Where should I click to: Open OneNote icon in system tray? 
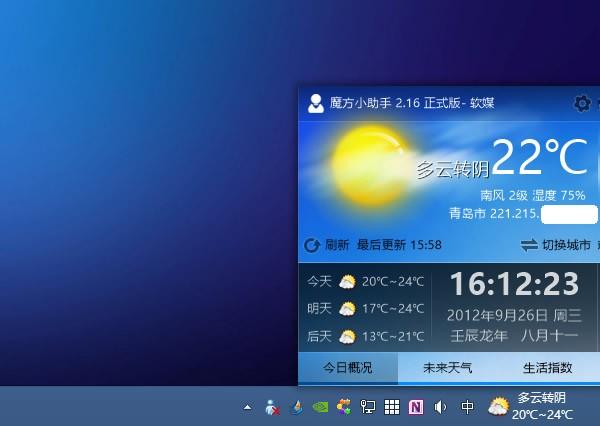click(x=416, y=407)
